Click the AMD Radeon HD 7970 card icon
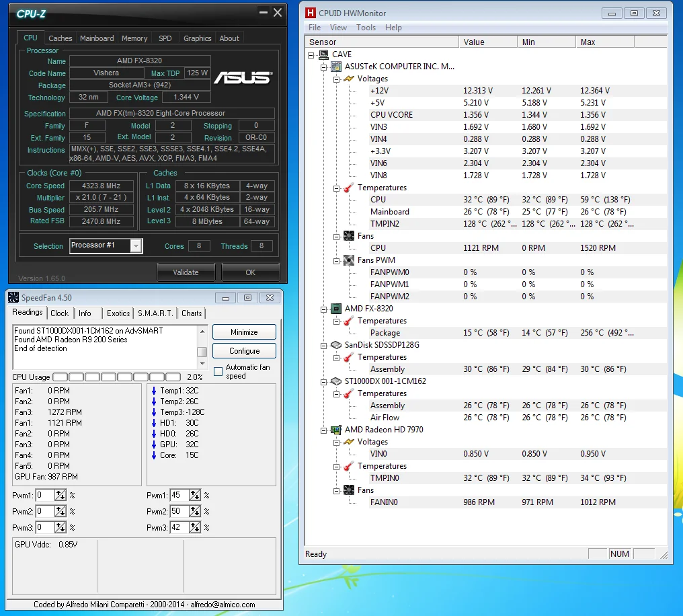This screenshot has width=683, height=616. tap(336, 430)
